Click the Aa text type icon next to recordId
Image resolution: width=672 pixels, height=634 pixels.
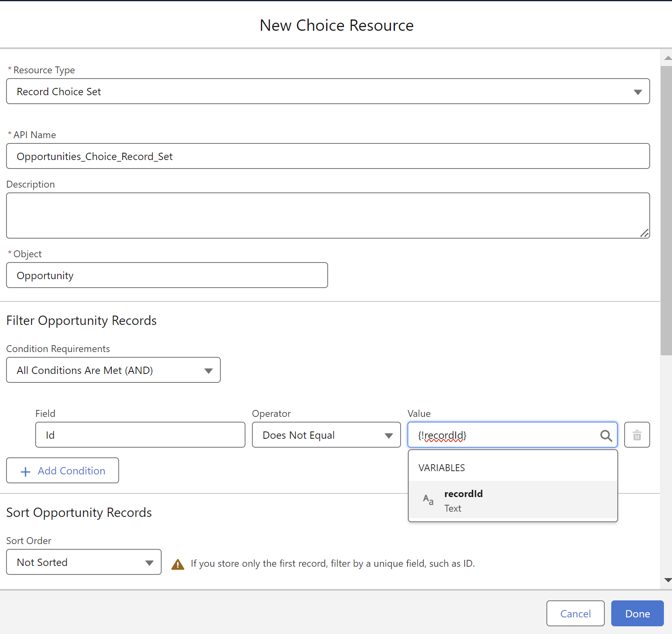(428, 500)
